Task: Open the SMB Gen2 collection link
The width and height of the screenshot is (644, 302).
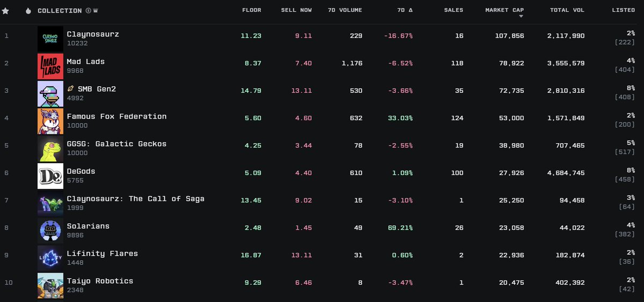Action: tap(97, 89)
